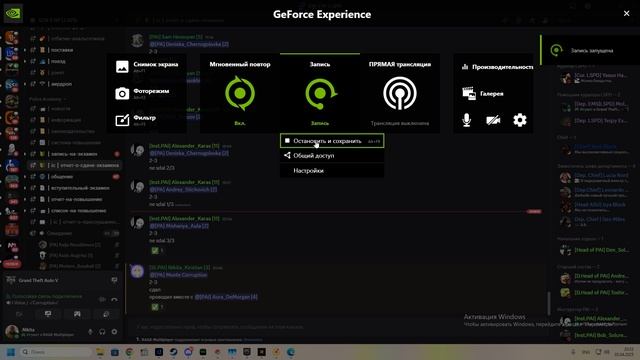Open Discord channel запись-на-экзамен
Screen dimensions: 640x360
pos(73,154)
